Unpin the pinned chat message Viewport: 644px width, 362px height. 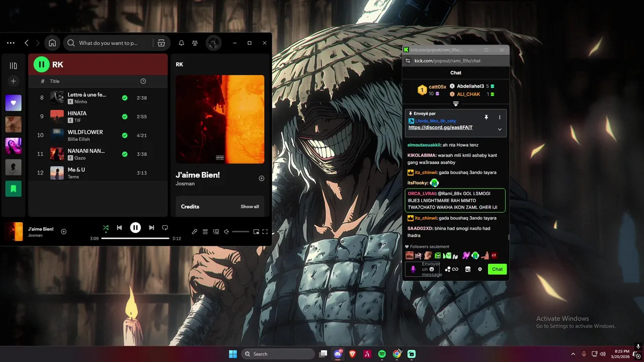[486, 117]
